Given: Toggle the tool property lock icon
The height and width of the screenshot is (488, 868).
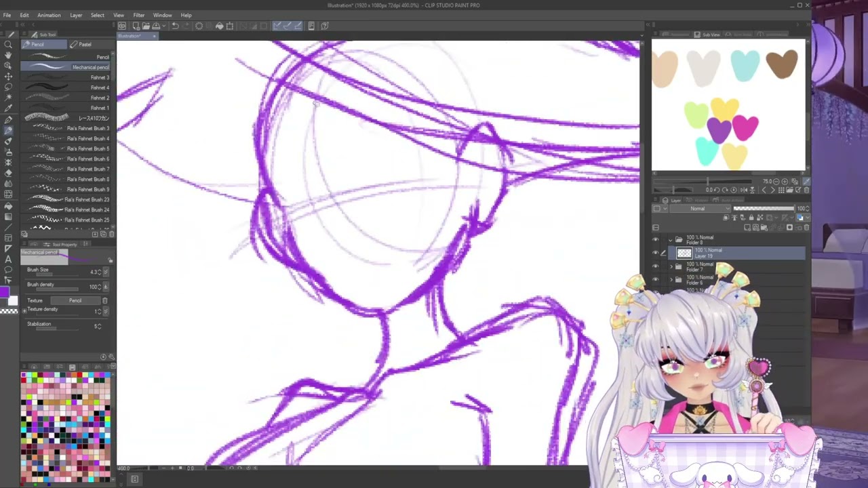Looking at the screenshot, I should pos(111,260).
